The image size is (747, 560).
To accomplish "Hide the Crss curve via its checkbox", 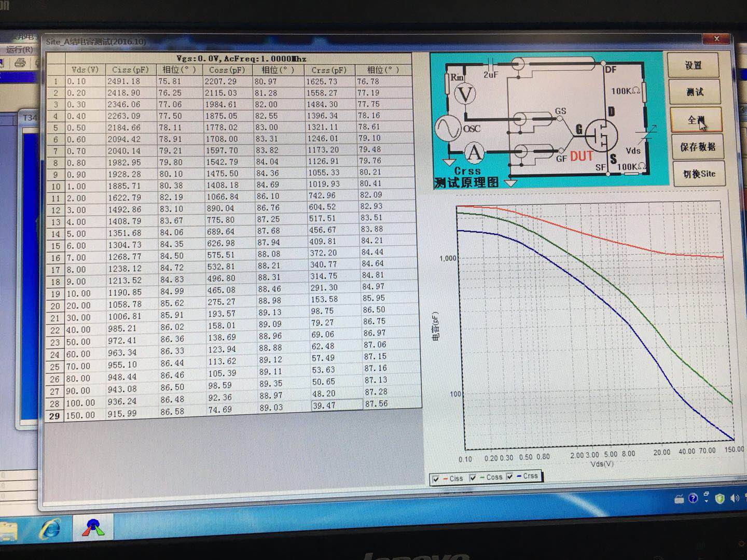I will 510,477.
